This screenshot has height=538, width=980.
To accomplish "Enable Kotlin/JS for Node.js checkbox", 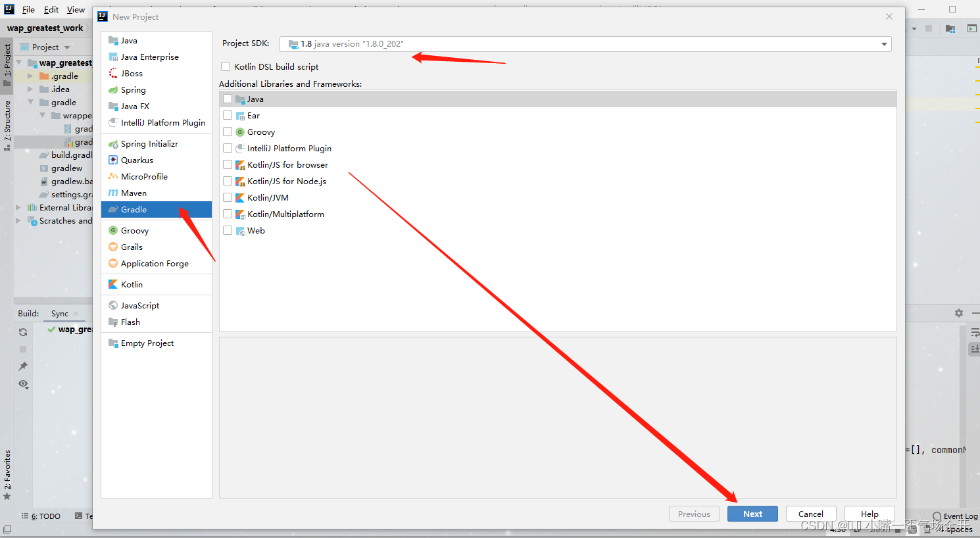I will [228, 182].
